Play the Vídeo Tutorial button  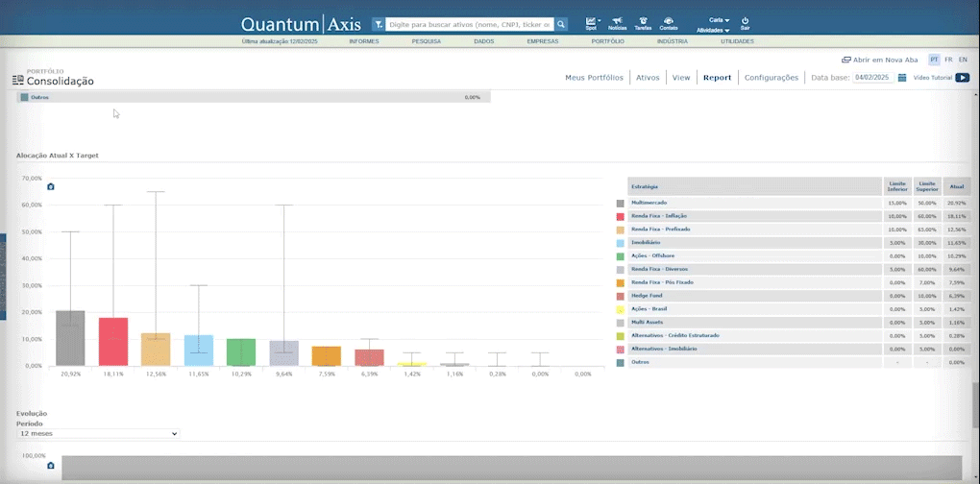(962, 78)
